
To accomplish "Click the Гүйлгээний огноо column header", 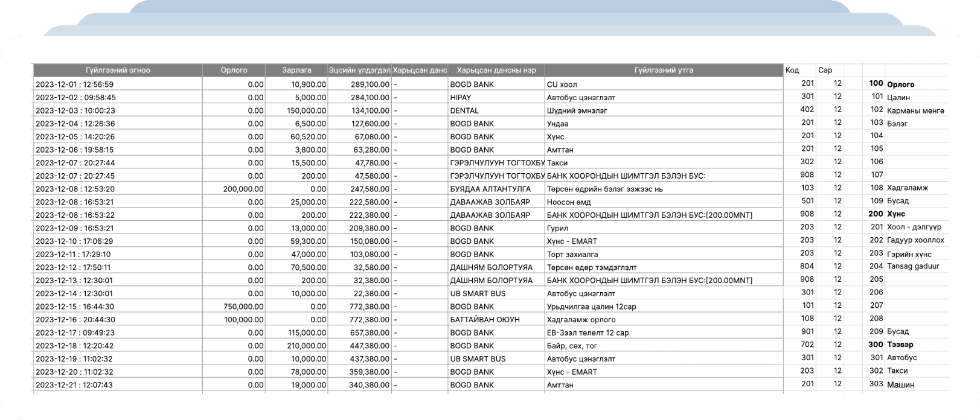I will point(118,70).
